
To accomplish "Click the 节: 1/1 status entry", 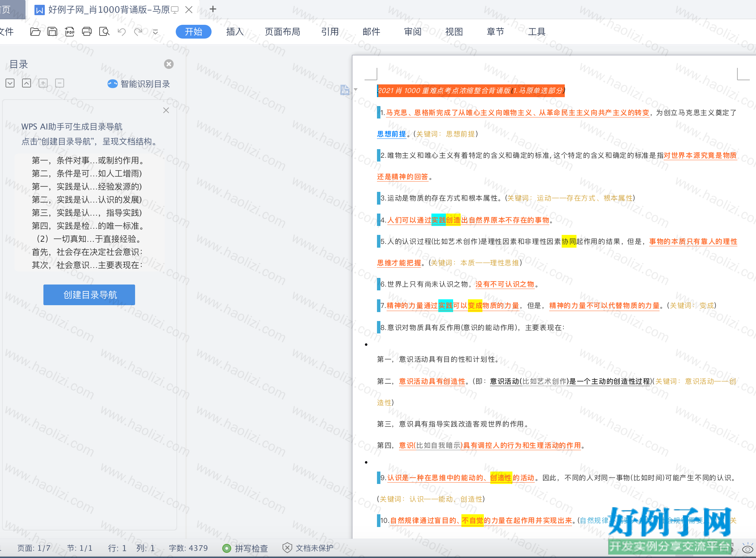I will (80, 548).
